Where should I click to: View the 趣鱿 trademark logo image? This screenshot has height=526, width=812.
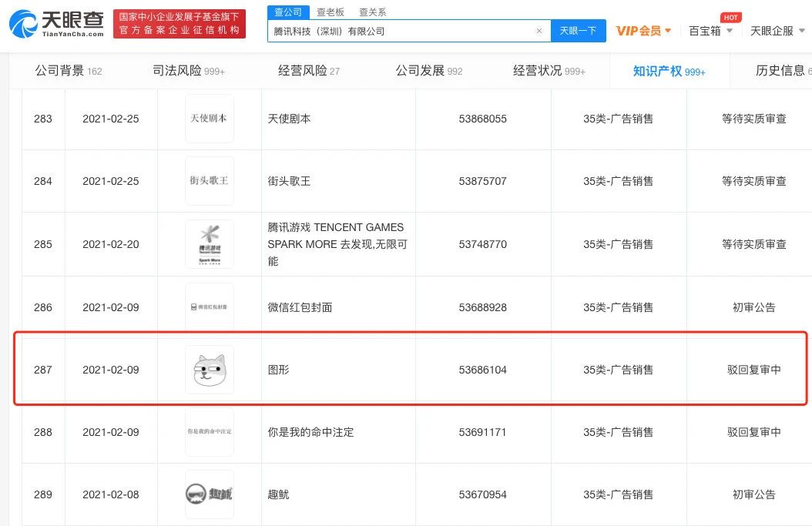(x=210, y=494)
